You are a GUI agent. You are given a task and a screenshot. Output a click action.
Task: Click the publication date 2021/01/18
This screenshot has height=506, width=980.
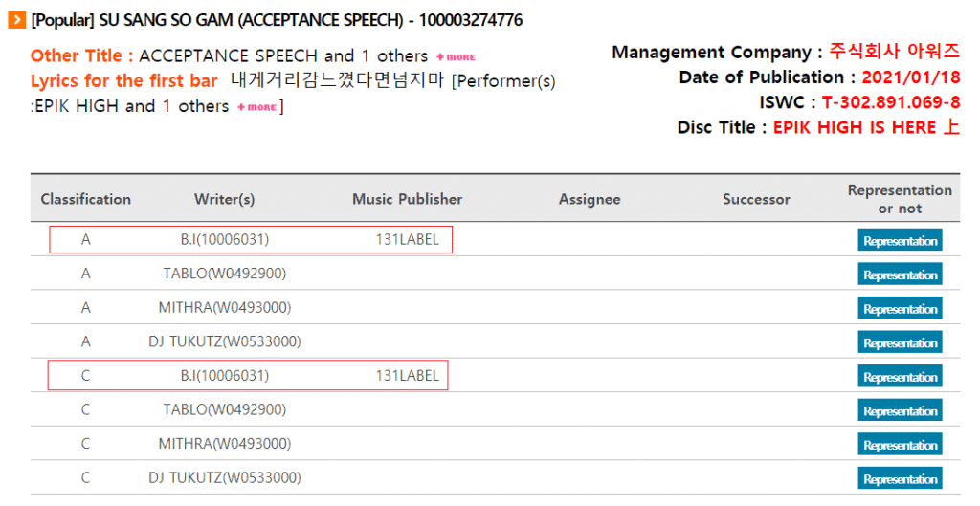[910, 77]
